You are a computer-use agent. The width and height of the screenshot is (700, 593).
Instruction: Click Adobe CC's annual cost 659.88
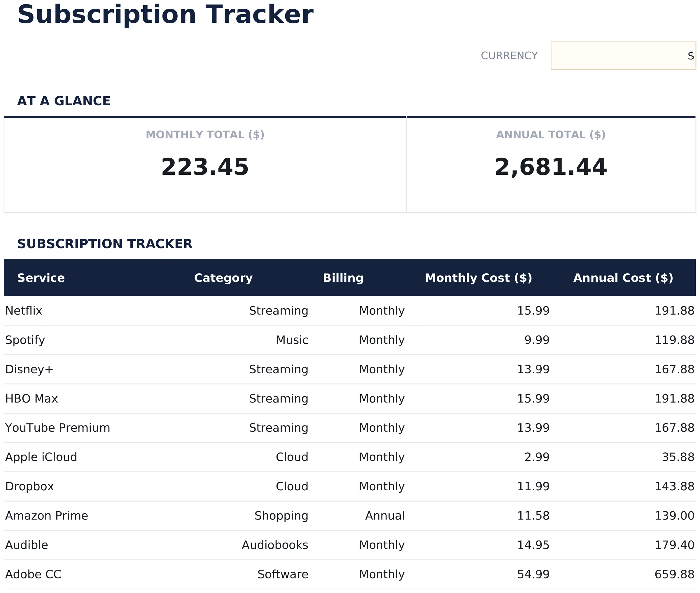674,574
